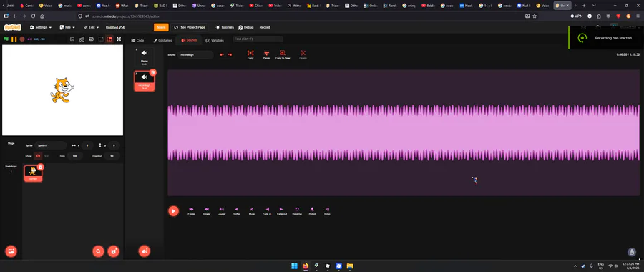Image resolution: width=644 pixels, height=272 pixels.
Task: Click the orange Share button
Action: 161,27
